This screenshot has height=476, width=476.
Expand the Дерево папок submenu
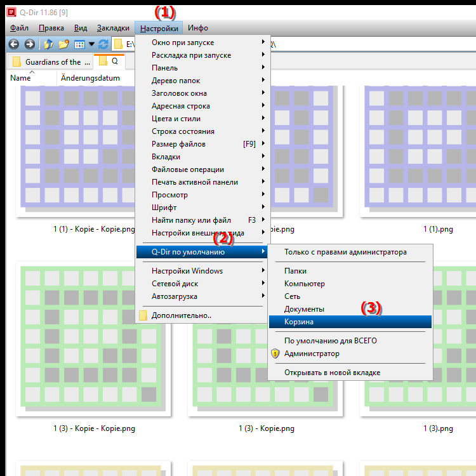point(202,81)
